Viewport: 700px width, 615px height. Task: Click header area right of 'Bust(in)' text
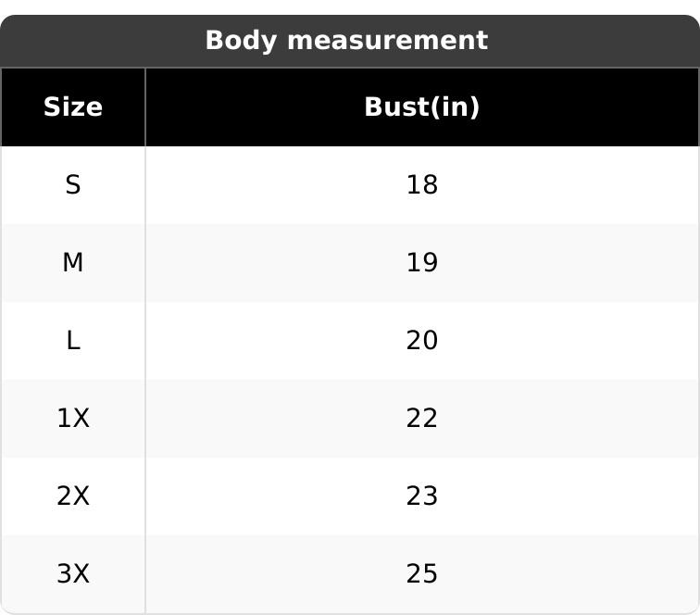(593, 107)
